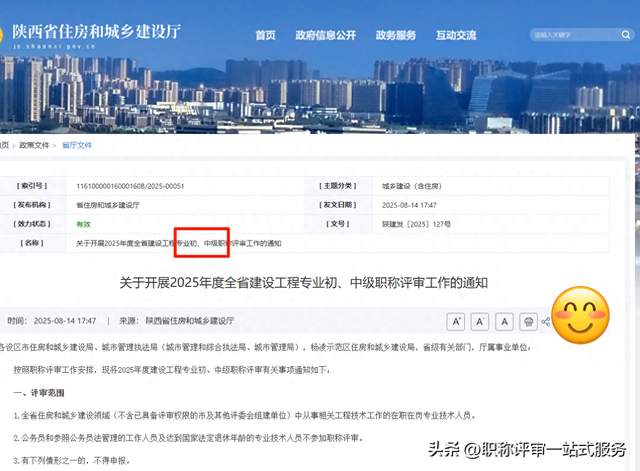Decrease font size with A- button
The height and width of the screenshot is (471, 640).
tap(480, 322)
